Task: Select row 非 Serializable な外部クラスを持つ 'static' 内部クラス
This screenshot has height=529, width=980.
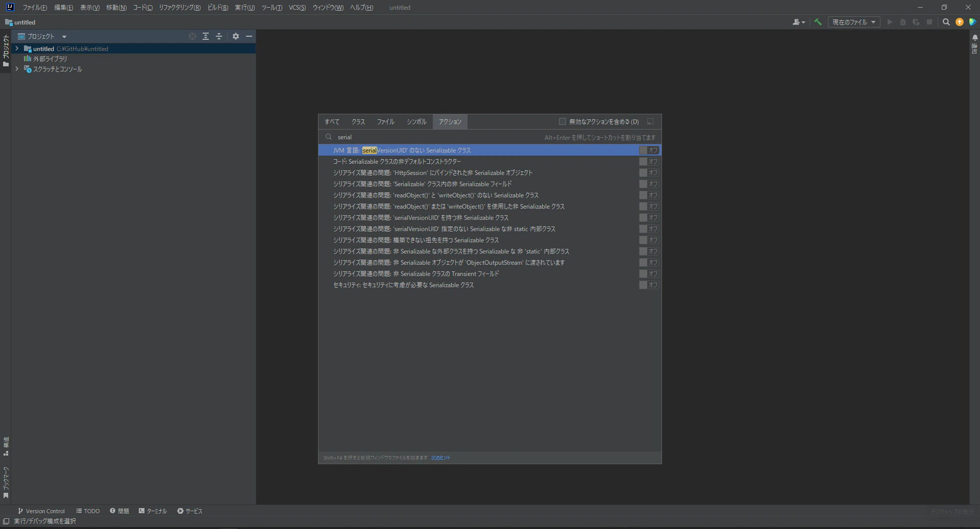Action: point(490,251)
